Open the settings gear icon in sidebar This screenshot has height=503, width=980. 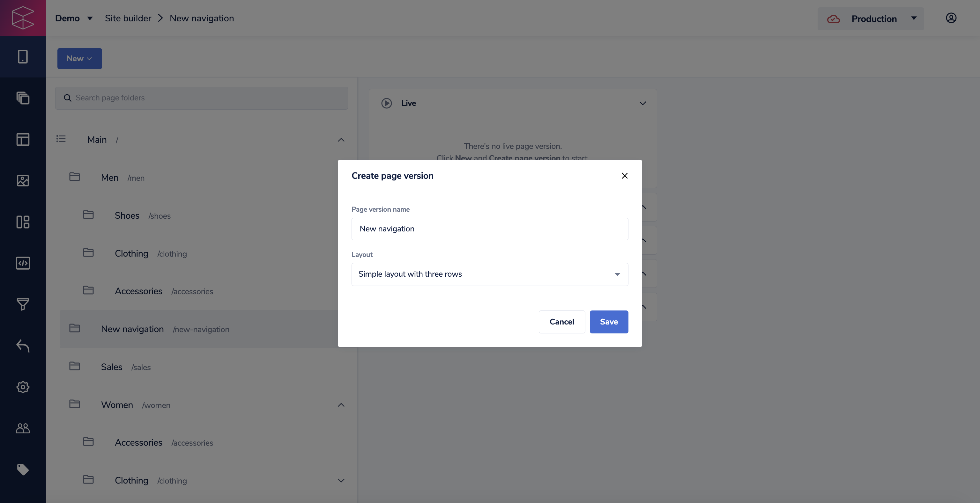pos(23,387)
